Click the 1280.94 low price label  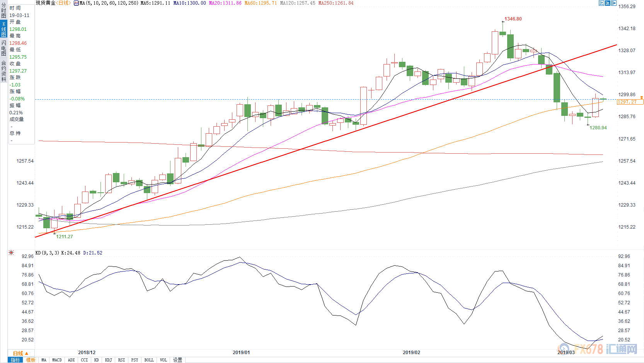[598, 128]
